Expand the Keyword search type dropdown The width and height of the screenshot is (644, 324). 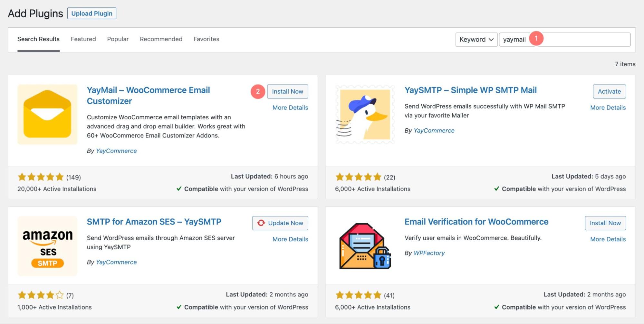point(476,40)
